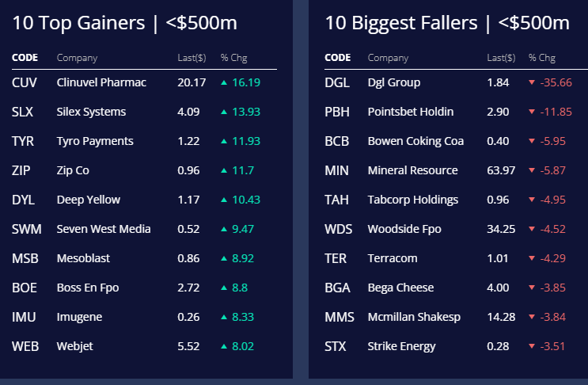Click the TAH ticker code
588x385 pixels.
tap(336, 200)
